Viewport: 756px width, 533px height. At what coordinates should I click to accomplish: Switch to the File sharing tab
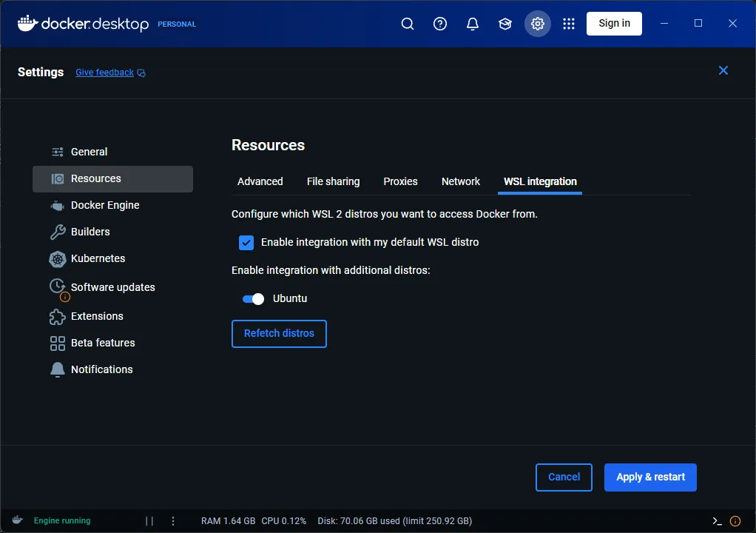(x=333, y=182)
